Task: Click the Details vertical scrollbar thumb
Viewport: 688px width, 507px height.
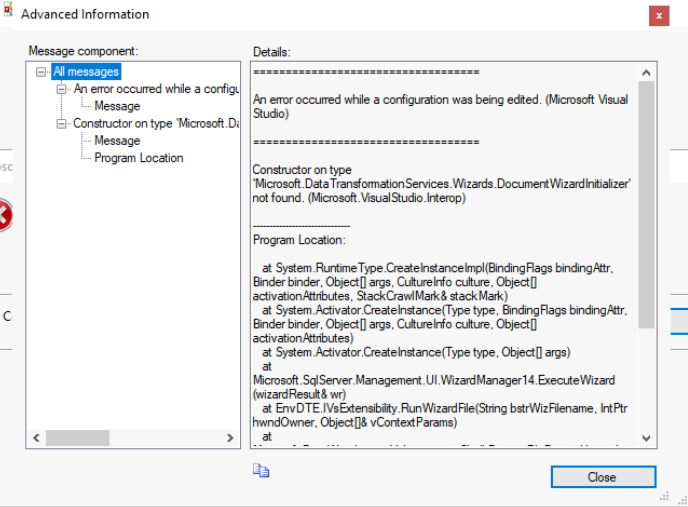Action: tap(646, 205)
